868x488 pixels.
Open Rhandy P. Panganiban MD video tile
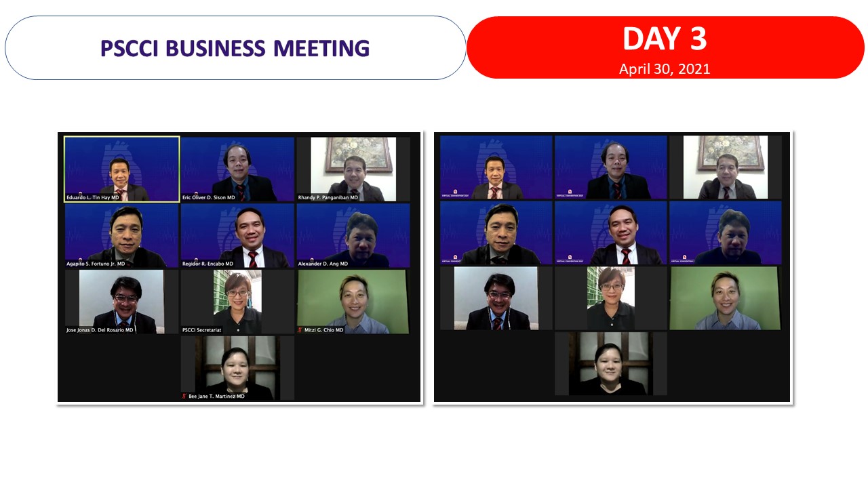point(353,169)
